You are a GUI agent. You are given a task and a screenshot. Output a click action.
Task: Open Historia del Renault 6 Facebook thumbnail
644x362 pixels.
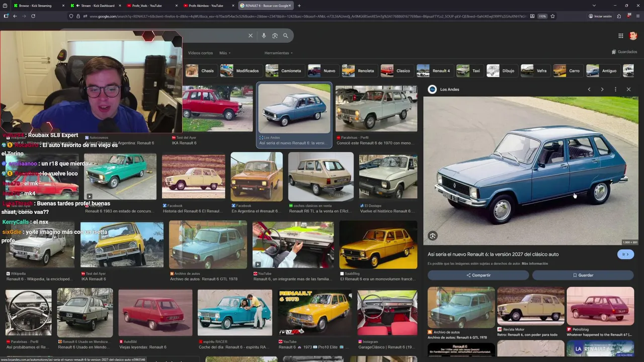point(194,176)
